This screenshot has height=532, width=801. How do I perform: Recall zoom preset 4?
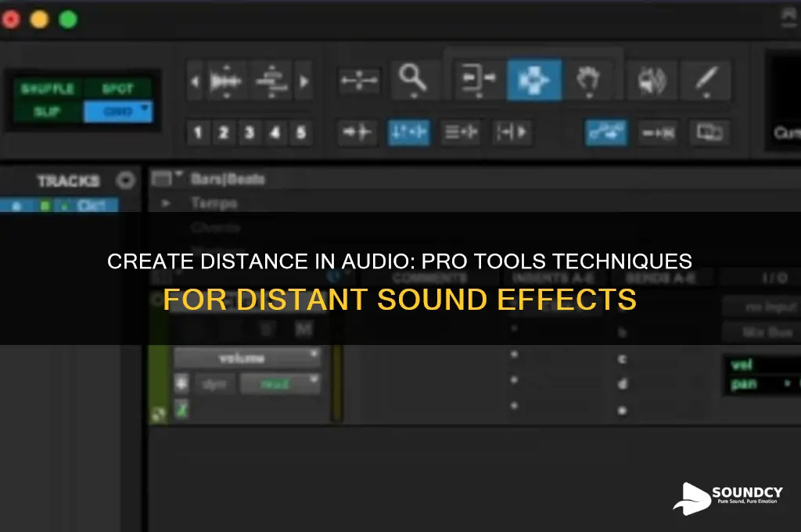click(275, 133)
